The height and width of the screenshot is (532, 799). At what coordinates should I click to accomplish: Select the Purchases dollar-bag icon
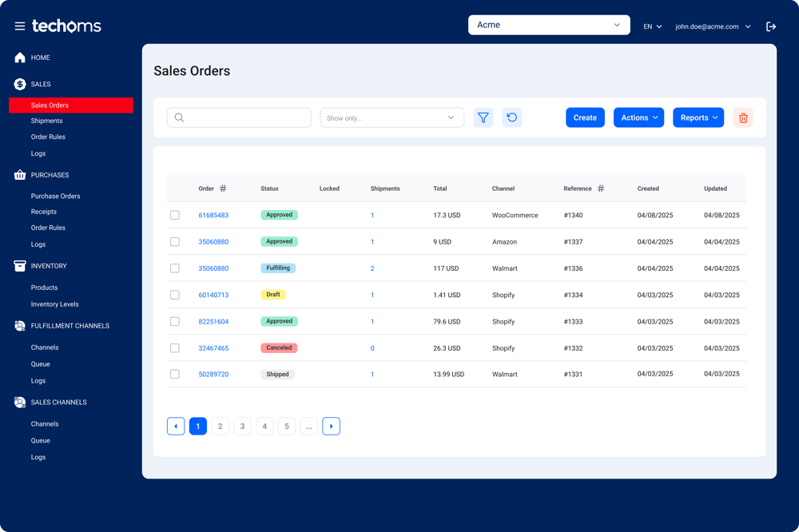tap(18, 174)
